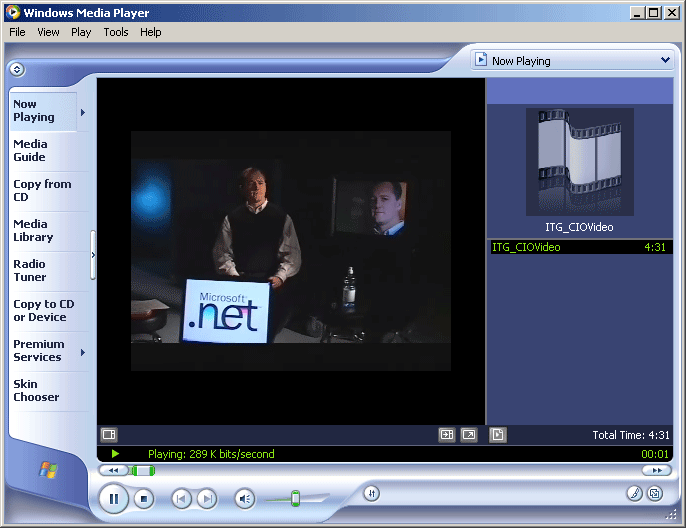Open Copy from CD in sidebar

(x=42, y=190)
